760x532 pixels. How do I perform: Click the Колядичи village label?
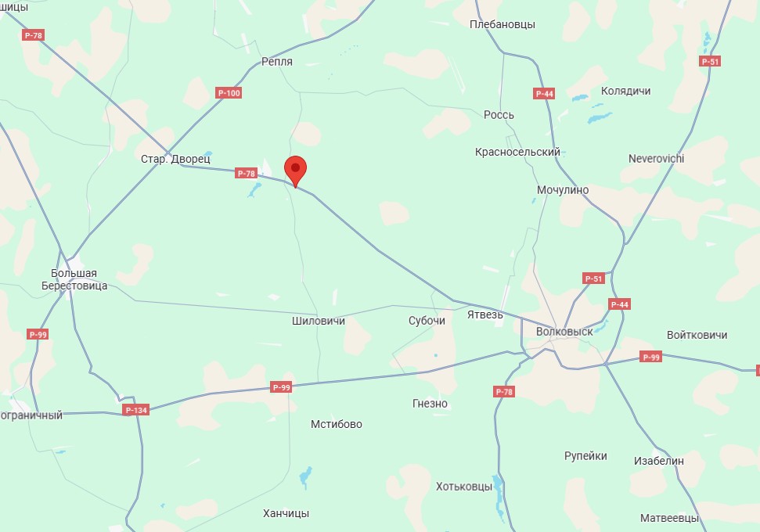point(625,91)
